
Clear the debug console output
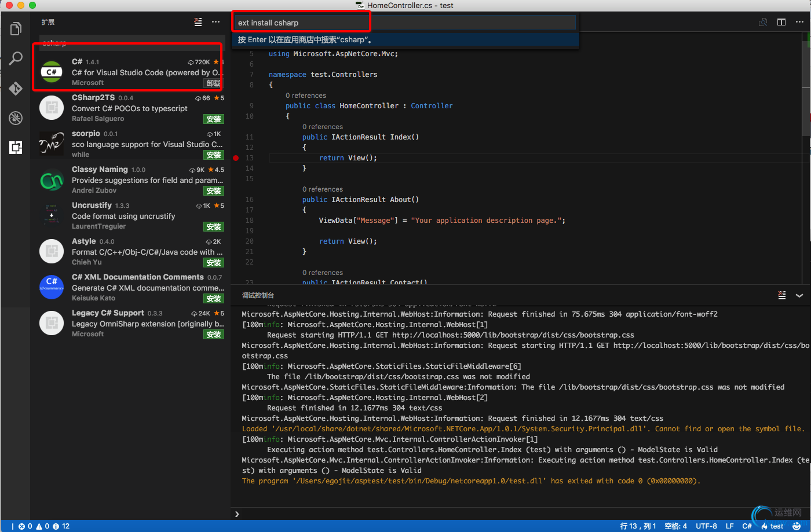pyautogui.click(x=781, y=295)
